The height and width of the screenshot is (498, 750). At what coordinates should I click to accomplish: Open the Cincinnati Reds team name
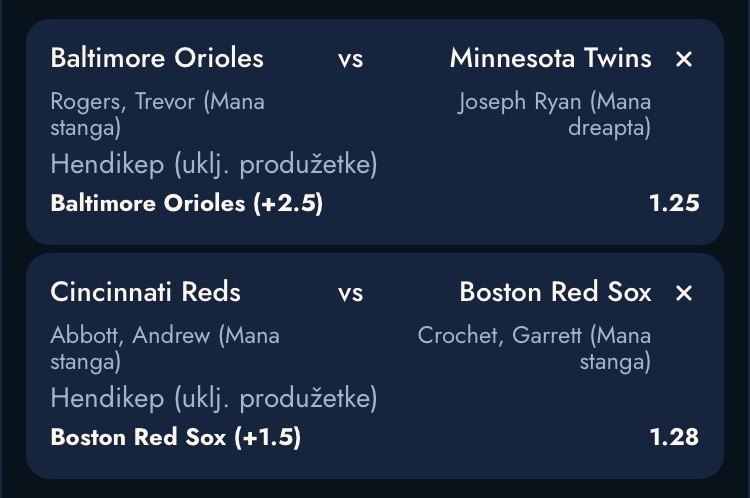coord(146,292)
